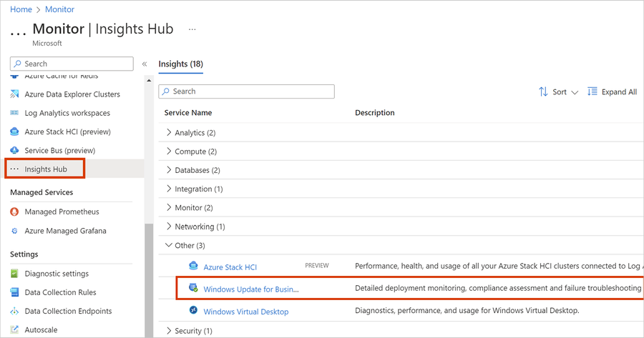Click the Data Collection Rules icon
Viewport: 644px width, 338px height.
click(x=14, y=292)
